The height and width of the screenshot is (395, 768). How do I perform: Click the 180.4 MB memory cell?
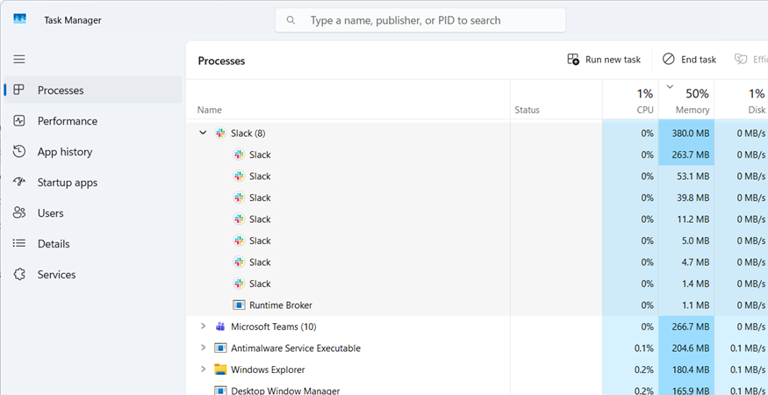tap(686, 370)
